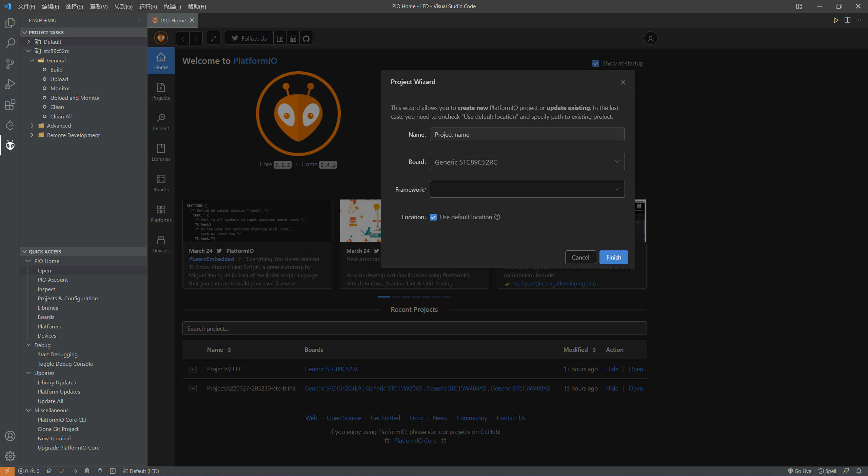This screenshot has width=868, height=476.
Task: Open the Extensions view
Action: [10, 104]
